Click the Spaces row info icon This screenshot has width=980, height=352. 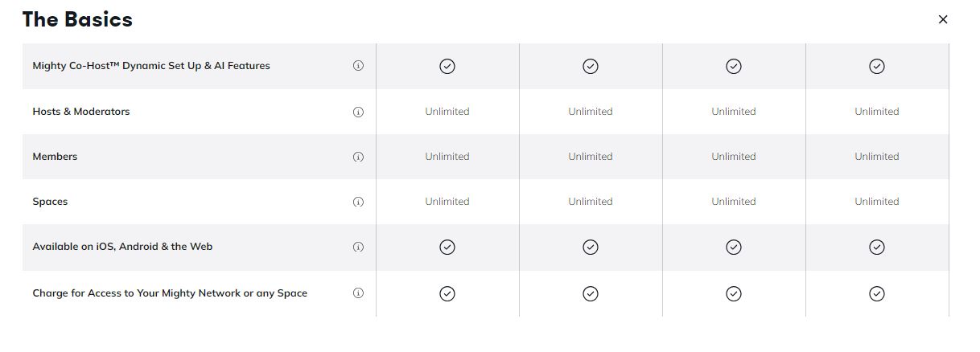tap(359, 202)
